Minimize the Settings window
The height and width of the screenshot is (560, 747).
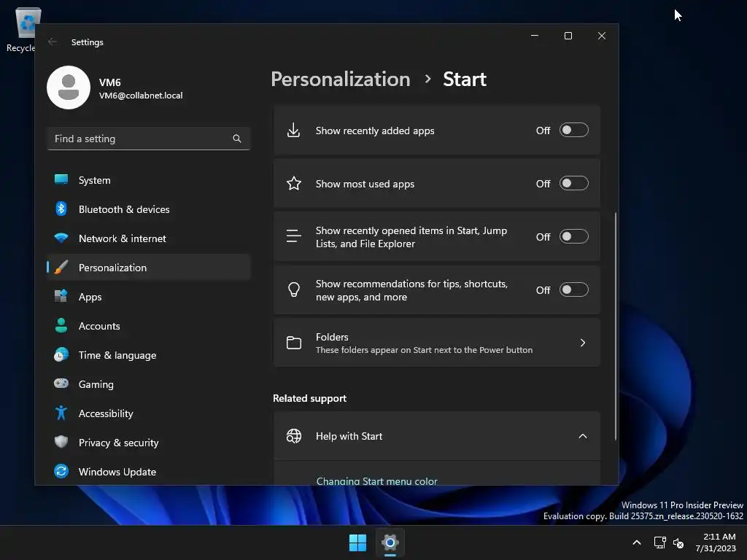click(535, 36)
